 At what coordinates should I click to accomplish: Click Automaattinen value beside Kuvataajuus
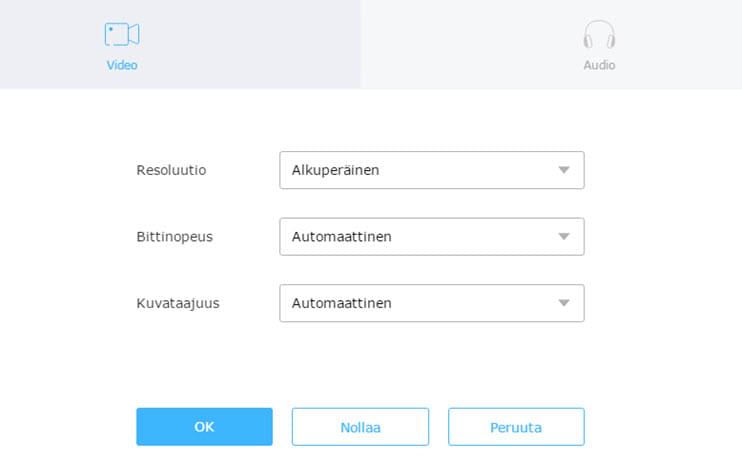(x=341, y=303)
